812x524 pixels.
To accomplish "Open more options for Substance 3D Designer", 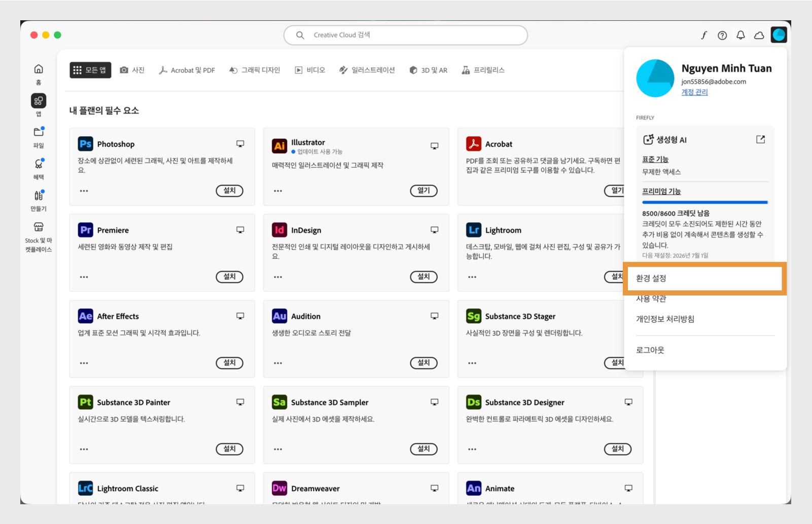I will point(472,450).
